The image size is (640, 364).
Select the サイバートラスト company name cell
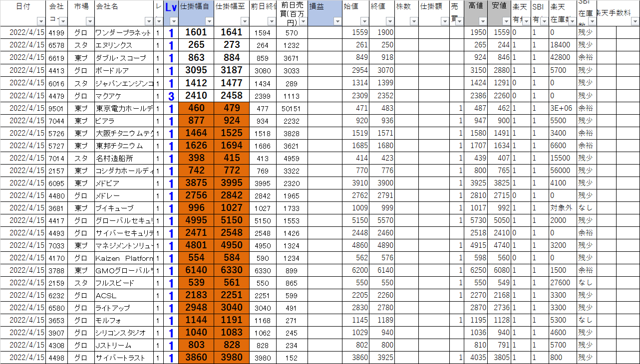click(124, 358)
